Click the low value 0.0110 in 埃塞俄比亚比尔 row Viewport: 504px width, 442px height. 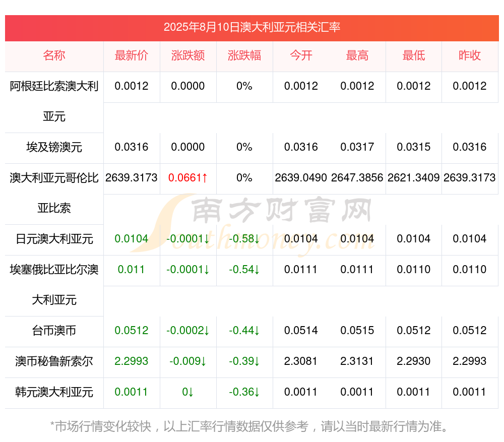coord(414,269)
